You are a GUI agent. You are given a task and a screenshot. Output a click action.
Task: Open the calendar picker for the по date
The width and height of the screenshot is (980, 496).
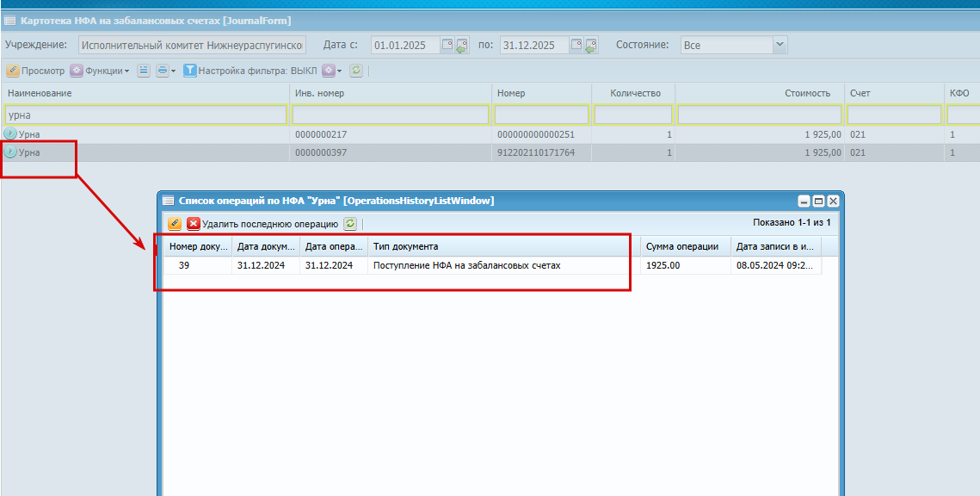pyautogui.click(x=576, y=45)
